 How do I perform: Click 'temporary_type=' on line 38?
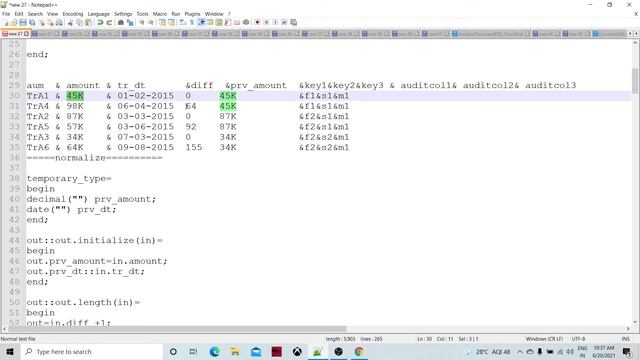69,178
